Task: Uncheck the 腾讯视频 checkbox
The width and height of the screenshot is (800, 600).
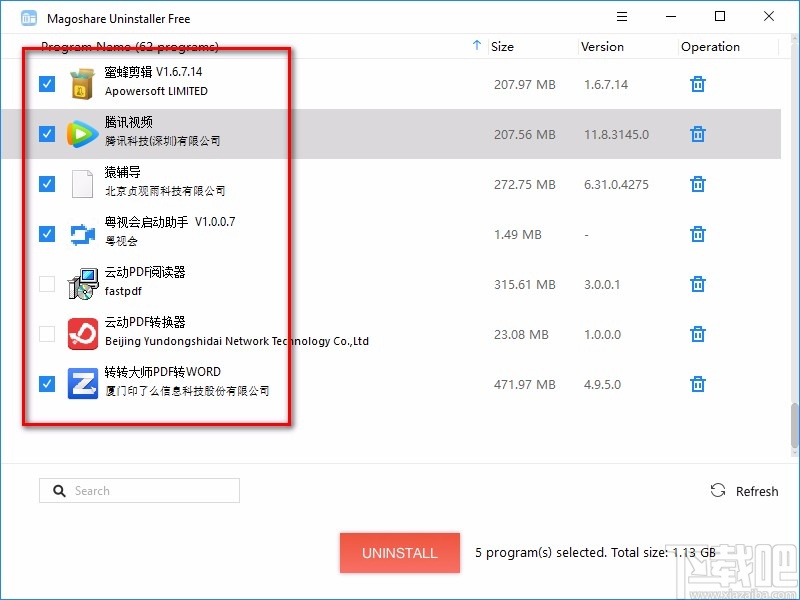Action: coord(47,134)
